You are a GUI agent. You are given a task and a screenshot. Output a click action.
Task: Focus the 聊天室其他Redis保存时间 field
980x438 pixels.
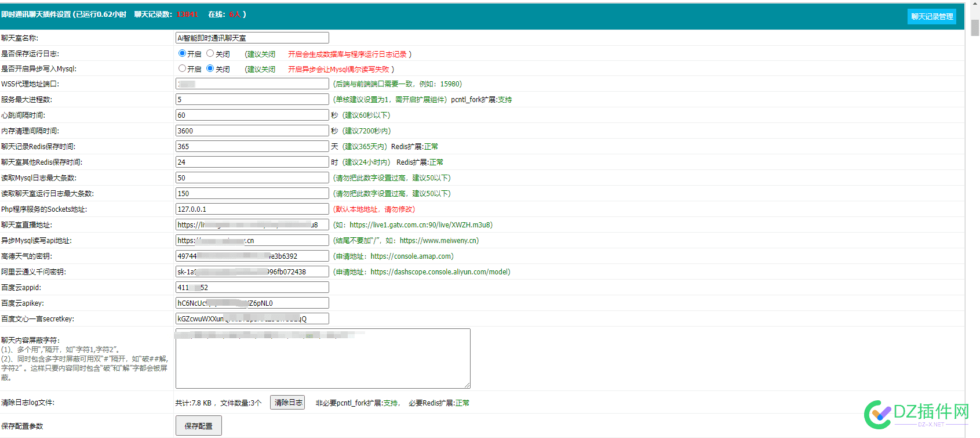tap(252, 162)
